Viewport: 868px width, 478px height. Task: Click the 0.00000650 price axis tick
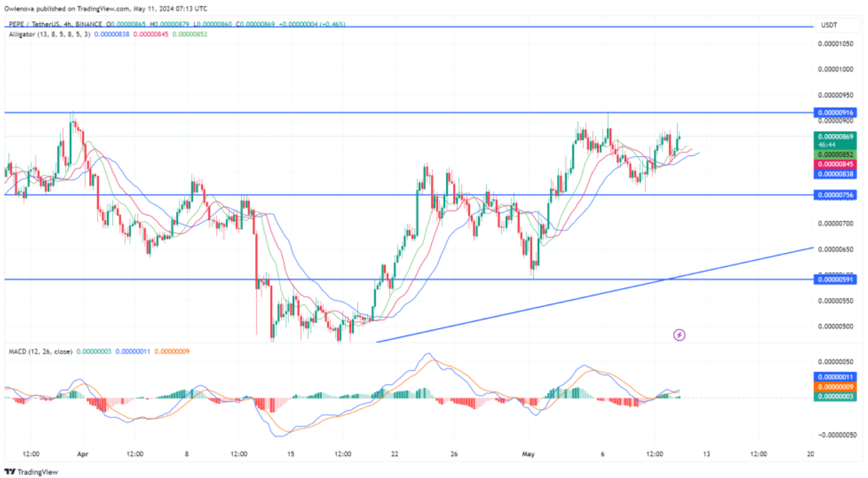pyautogui.click(x=835, y=249)
